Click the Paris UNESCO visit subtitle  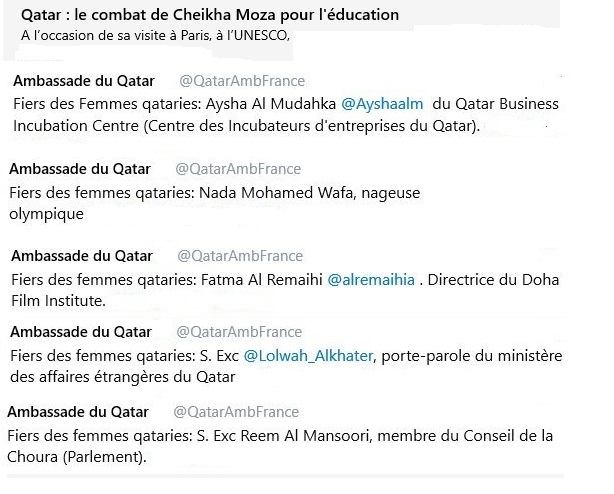[x=155, y=36]
